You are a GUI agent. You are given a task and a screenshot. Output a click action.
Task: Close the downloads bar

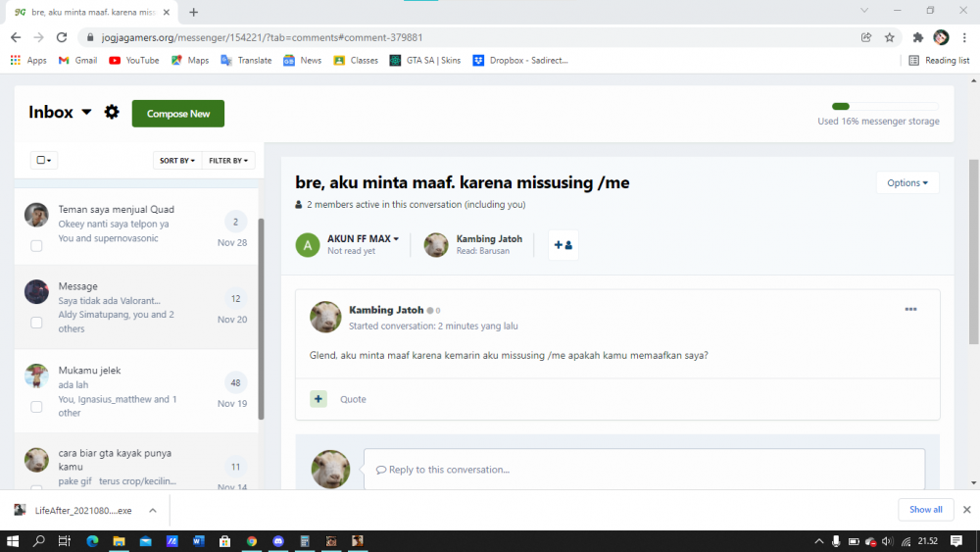click(x=967, y=510)
